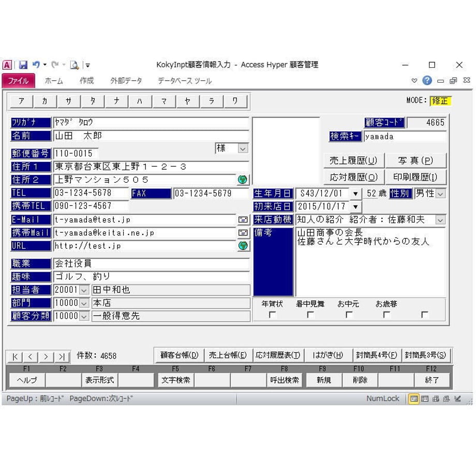The width and height of the screenshot is (476, 476).
Task: Click the ア kana index button
Action: (x=21, y=101)
